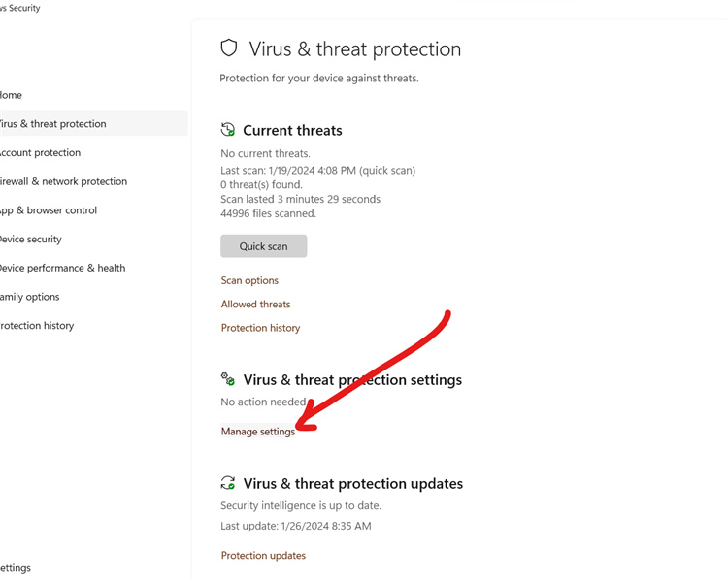Open Account protection section

(40, 152)
